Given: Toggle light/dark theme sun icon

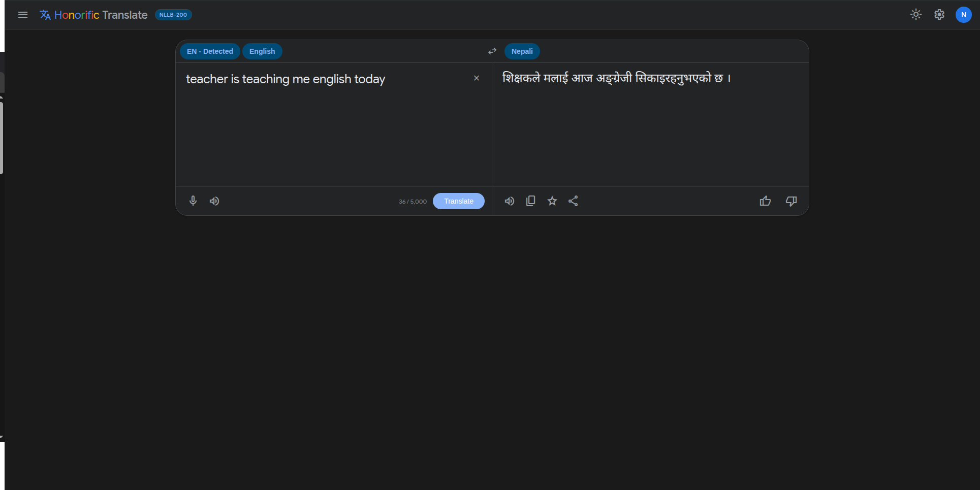Looking at the screenshot, I should pyautogui.click(x=916, y=15).
